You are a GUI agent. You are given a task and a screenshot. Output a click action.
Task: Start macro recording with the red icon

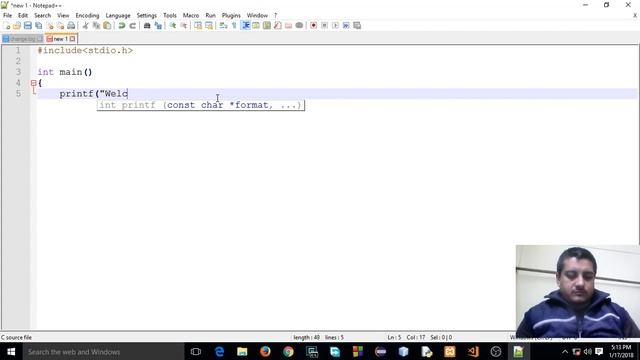click(313, 26)
